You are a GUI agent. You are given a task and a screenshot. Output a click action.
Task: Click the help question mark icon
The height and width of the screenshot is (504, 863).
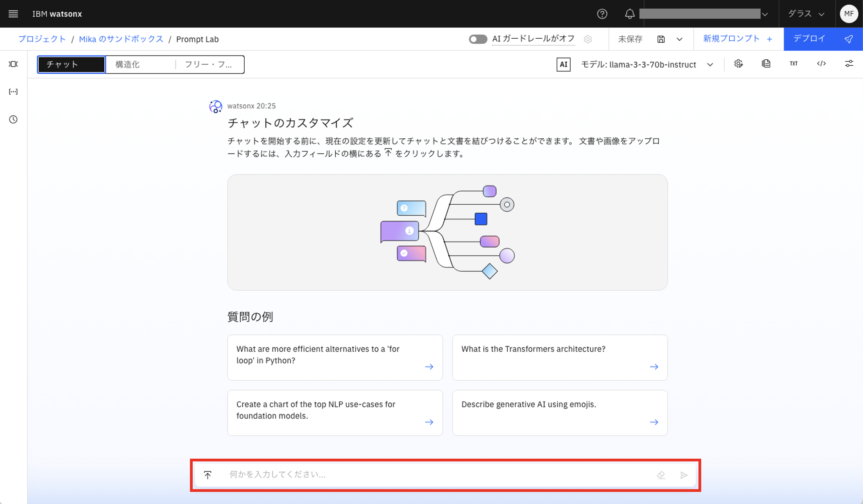coord(602,14)
